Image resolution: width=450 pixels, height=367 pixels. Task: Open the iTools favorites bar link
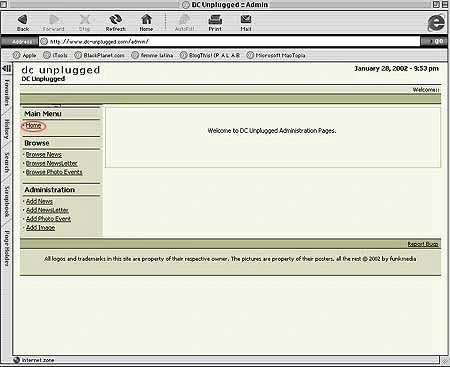point(55,55)
